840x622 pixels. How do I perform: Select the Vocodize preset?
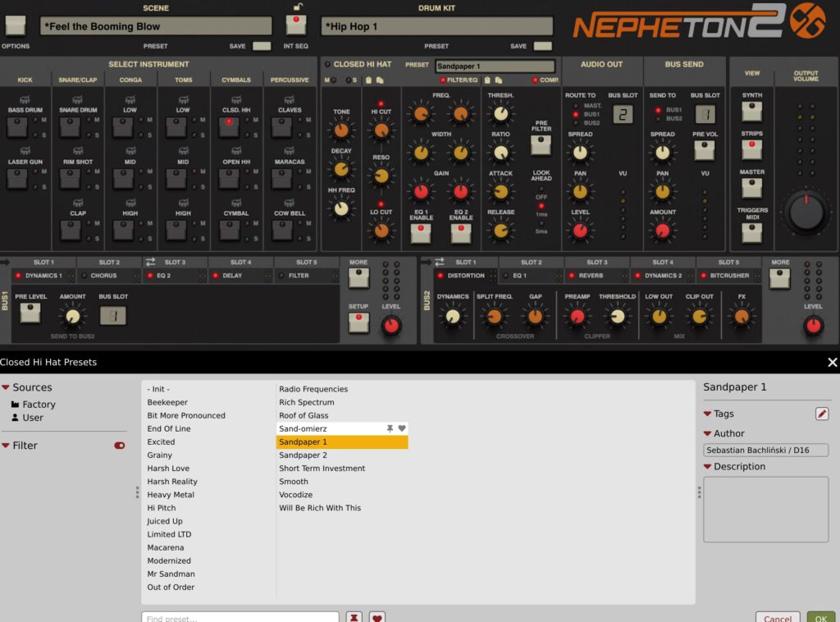295,495
